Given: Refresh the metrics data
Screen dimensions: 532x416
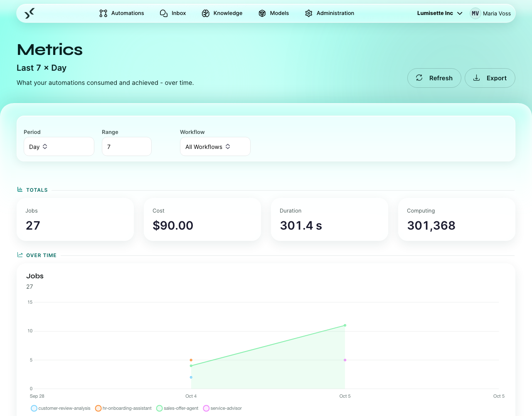Looking at the screenshot, I should pos(434,78).
